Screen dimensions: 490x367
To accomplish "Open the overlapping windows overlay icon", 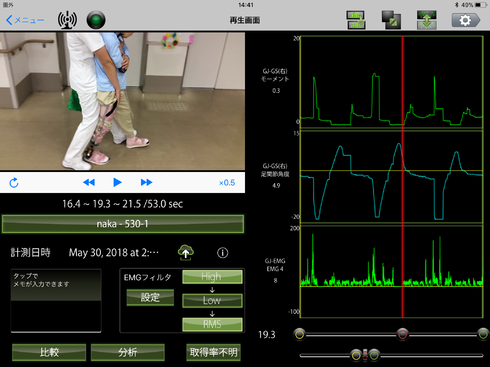I will (x=391, y=20).
